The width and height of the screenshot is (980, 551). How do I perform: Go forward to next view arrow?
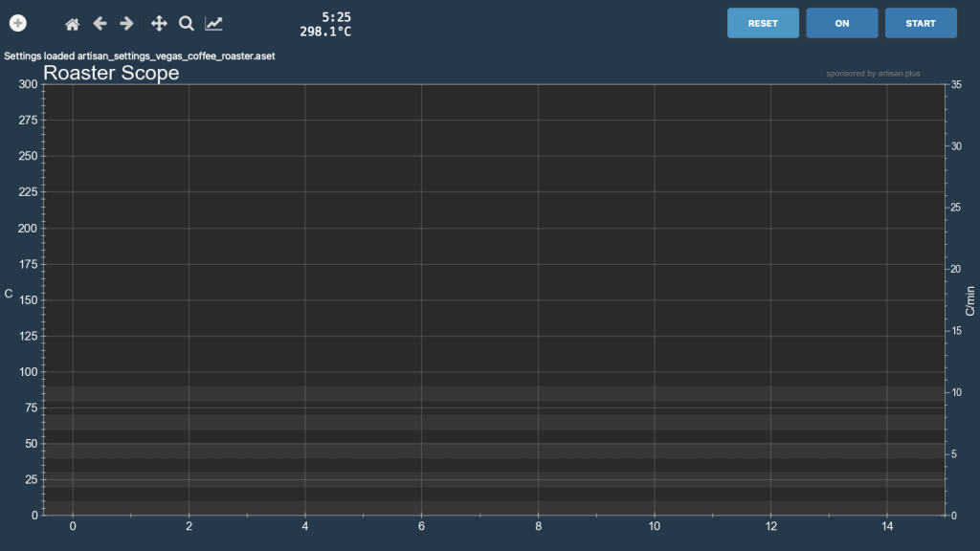pos(126,23)
